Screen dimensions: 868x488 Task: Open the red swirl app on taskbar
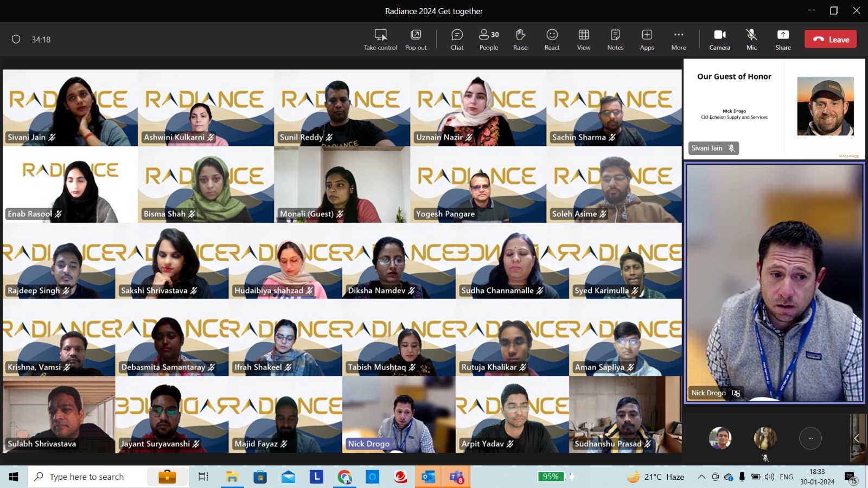coord(400,477)
